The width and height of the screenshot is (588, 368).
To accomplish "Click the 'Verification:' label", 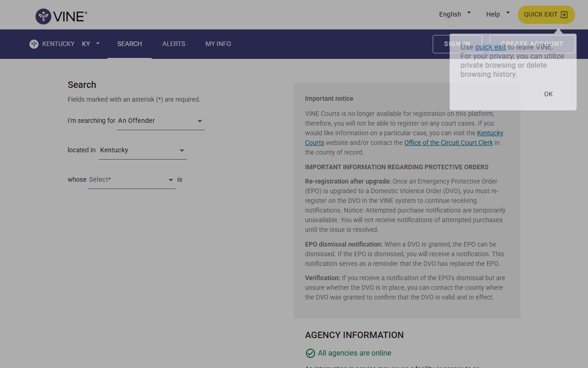I will [322, 278].
